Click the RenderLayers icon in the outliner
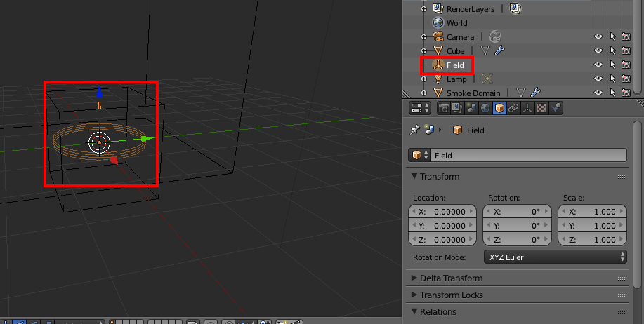 coord(438,8)
